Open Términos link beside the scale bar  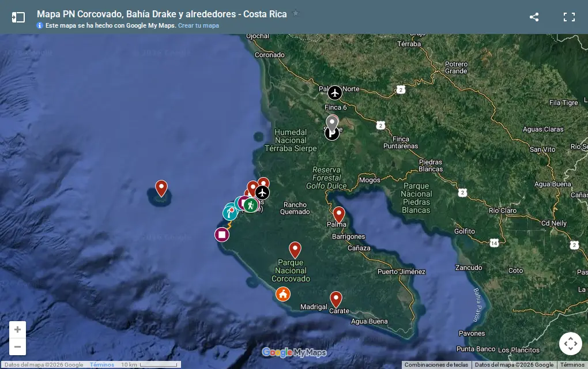click(x=102, y=364)
